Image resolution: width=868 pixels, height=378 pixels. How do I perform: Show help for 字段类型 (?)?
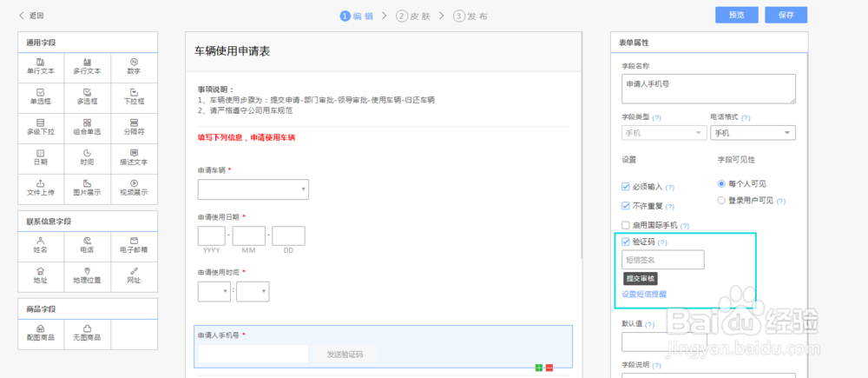point(657,118)
